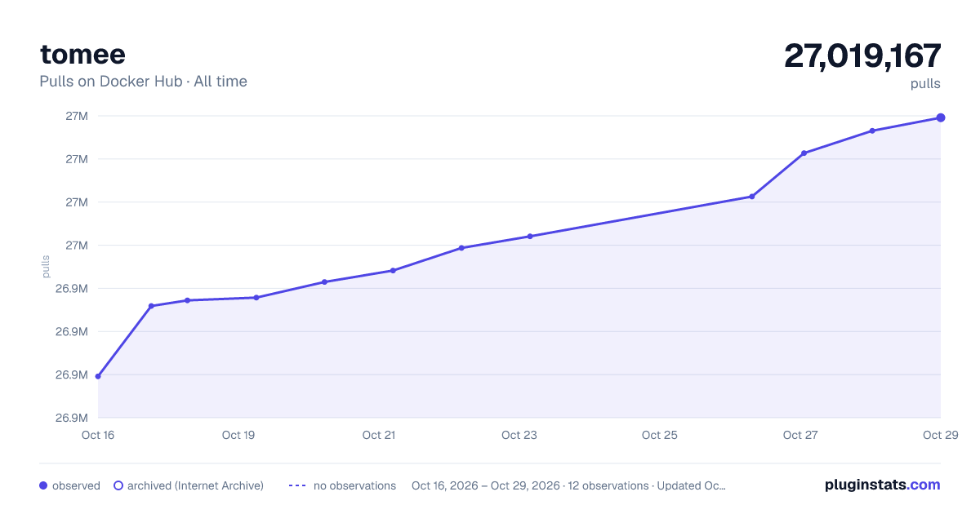Click the date range and observations footer text

[x=568, y=485]
